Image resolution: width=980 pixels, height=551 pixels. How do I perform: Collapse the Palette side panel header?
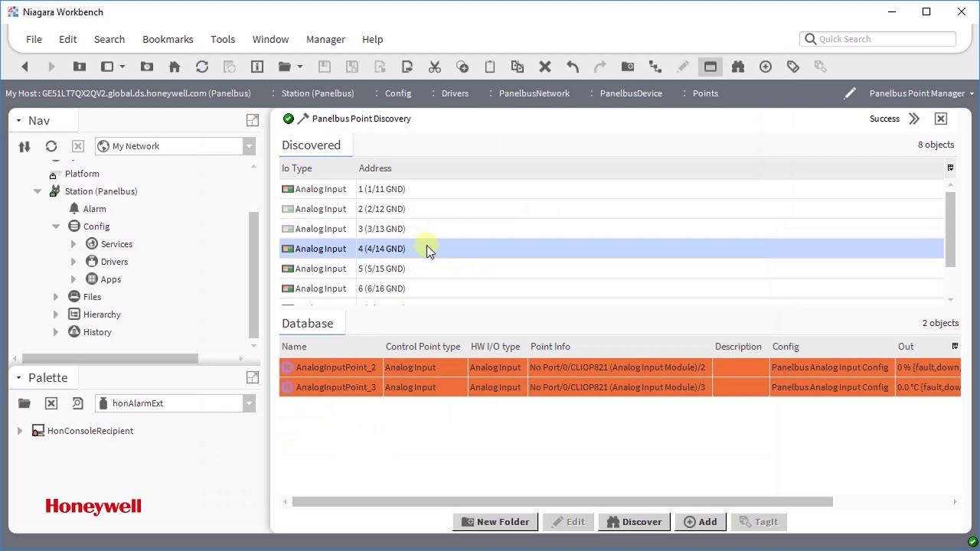pyautogui.click(x=18, y=377)
